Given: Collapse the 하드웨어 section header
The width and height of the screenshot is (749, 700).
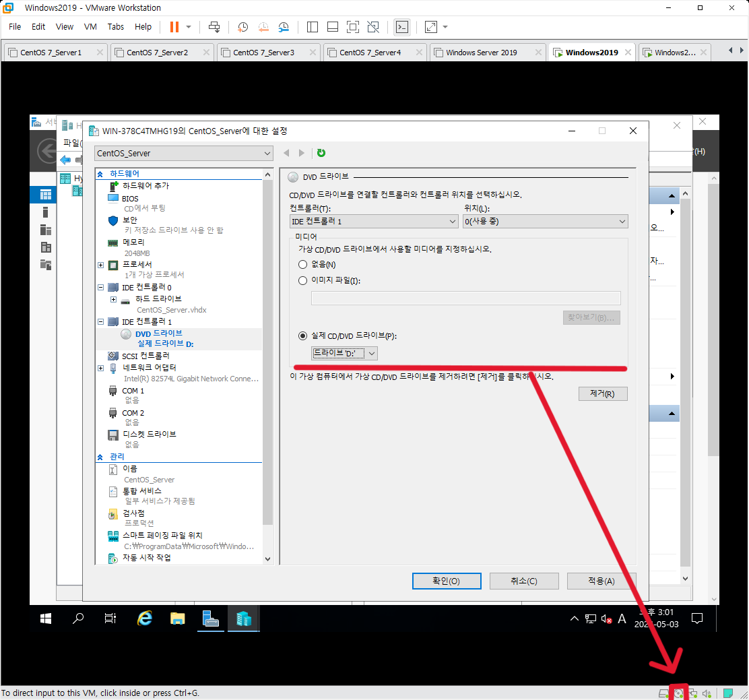Looking at the screenshot, I should click(x=100, y=174).
